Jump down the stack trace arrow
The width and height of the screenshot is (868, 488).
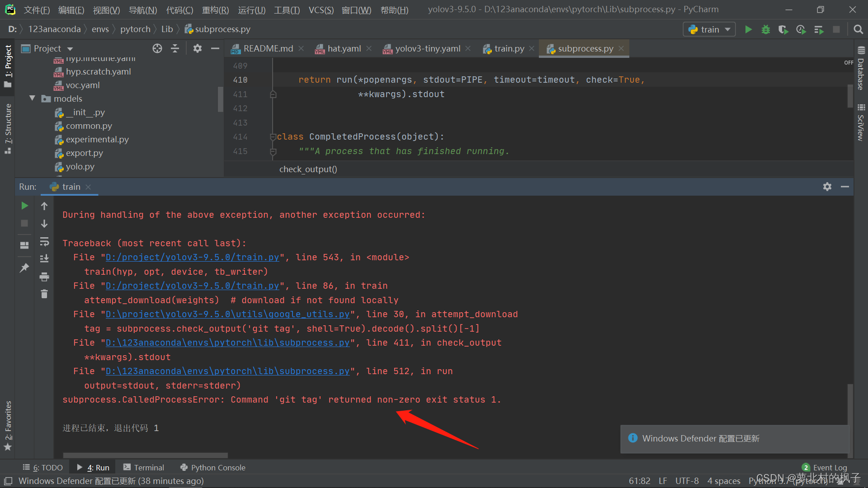[x=44, y=224]
